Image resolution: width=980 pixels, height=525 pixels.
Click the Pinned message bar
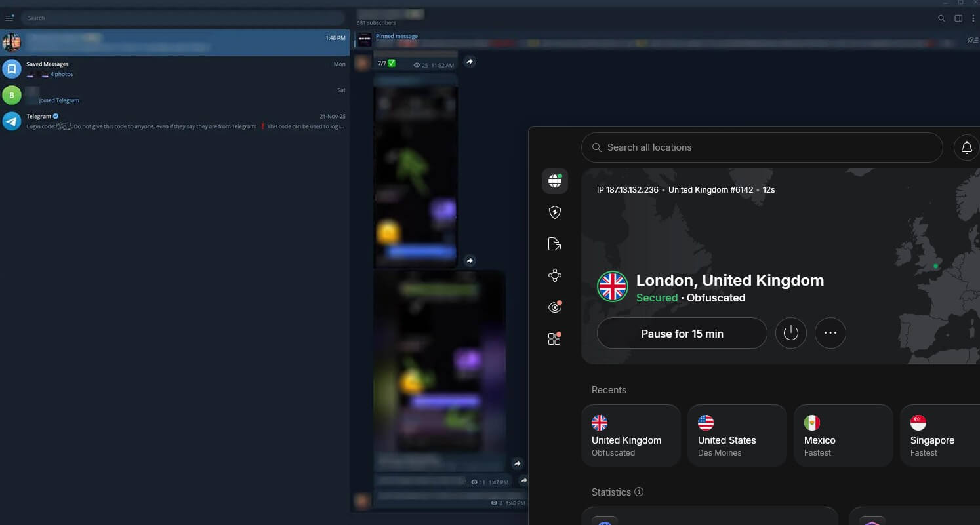pos(659,40)
